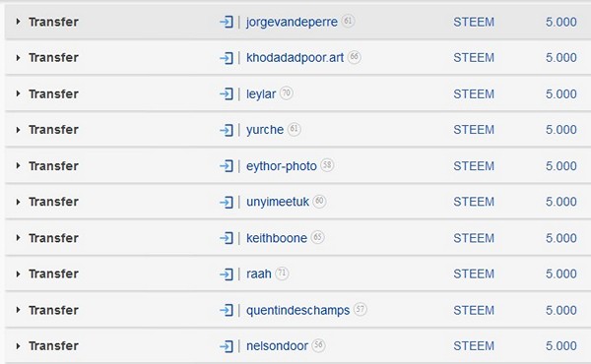Click the 5.000 amount in the unyimeetuk row
Image resolution: width=591 pixels, height=364 pixels.
point(560,202)
